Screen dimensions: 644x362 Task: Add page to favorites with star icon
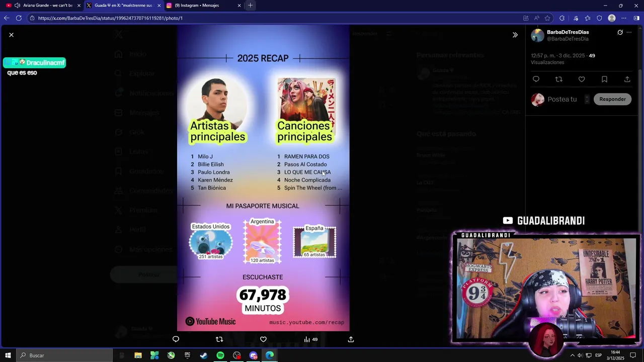point(547,18)
